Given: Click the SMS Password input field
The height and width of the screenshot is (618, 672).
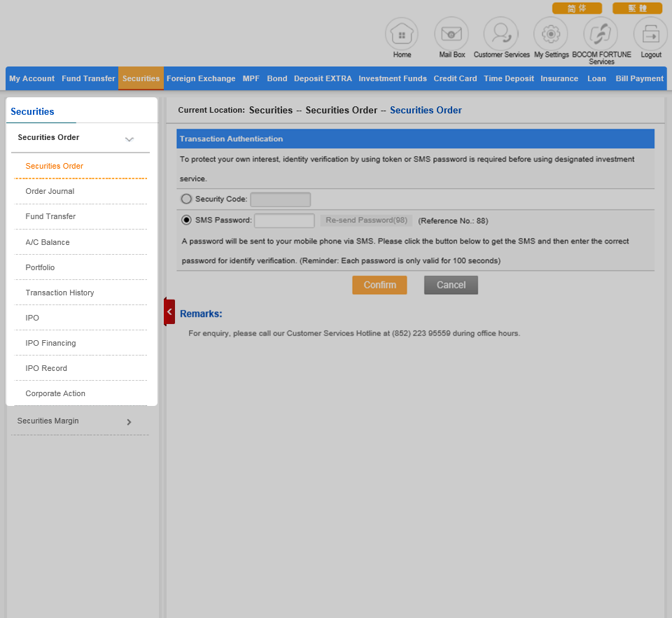Looking at the screenshot, I should point(284,221).
